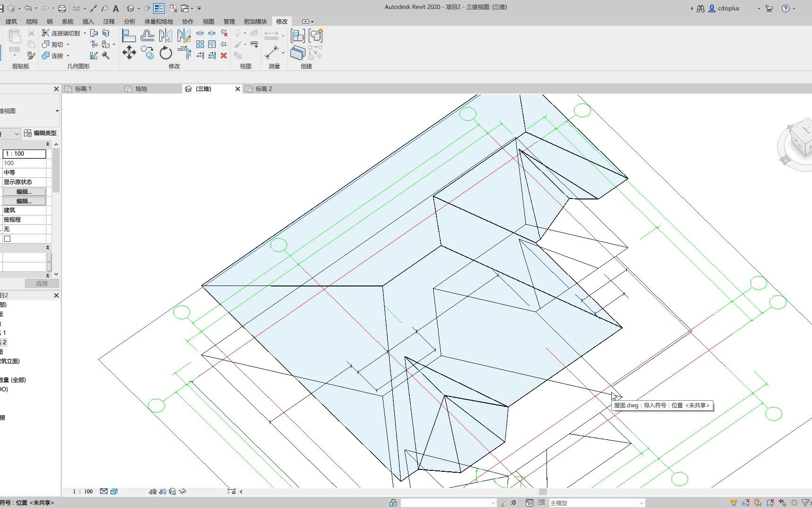Viewport: 812px width, 508px height.
Task: Click the Pin element icon
Action: pyautogui.click(x=224, y=44)
